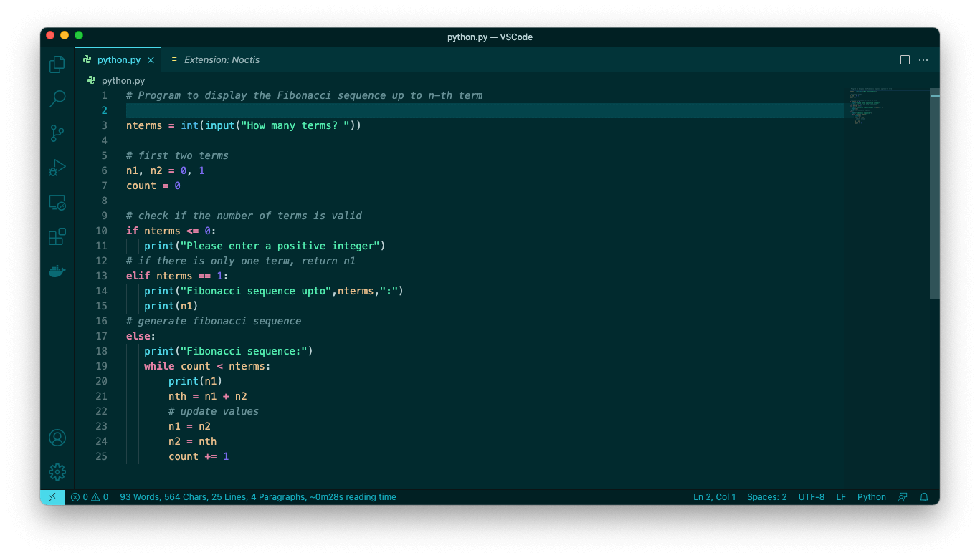The width and height of the screenshot is (980, 558).
Task: Select the Python language mode
Action: tap(871, 497)
